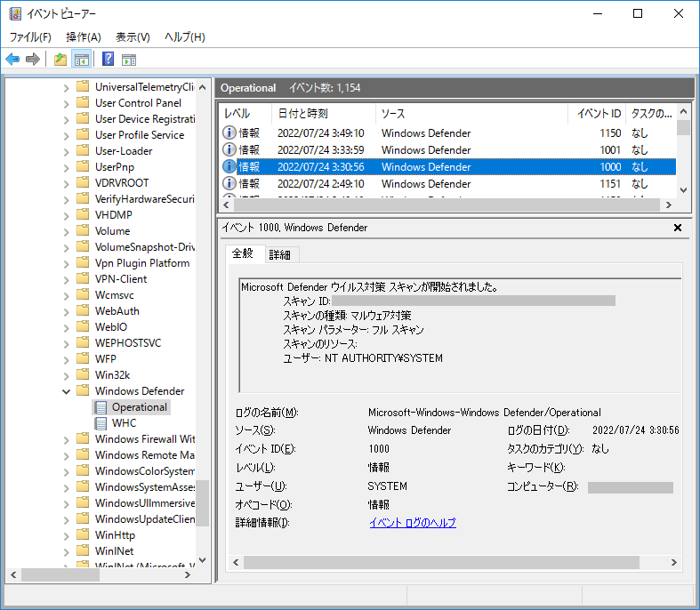Expand the WFP tree node
Image resolution: width=700 pixels, height=610 pixels.
pyautogui.click(x=66, y=360)
